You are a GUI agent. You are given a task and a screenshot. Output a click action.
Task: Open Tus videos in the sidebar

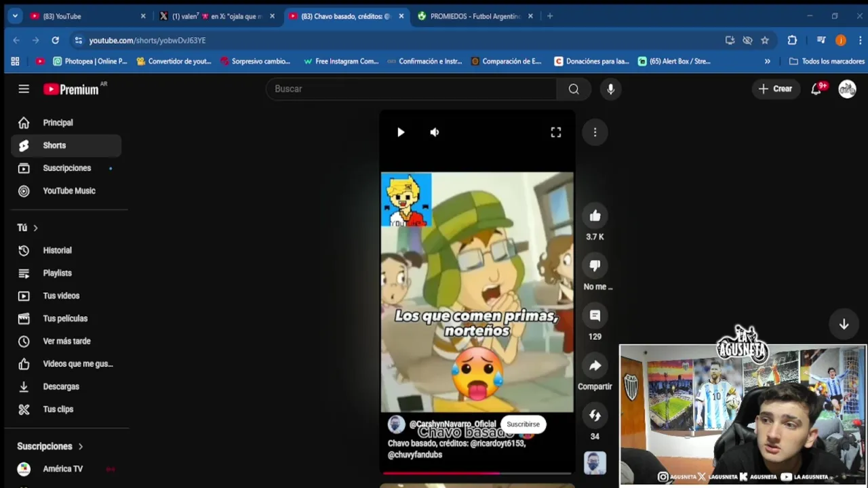(66, 296)
